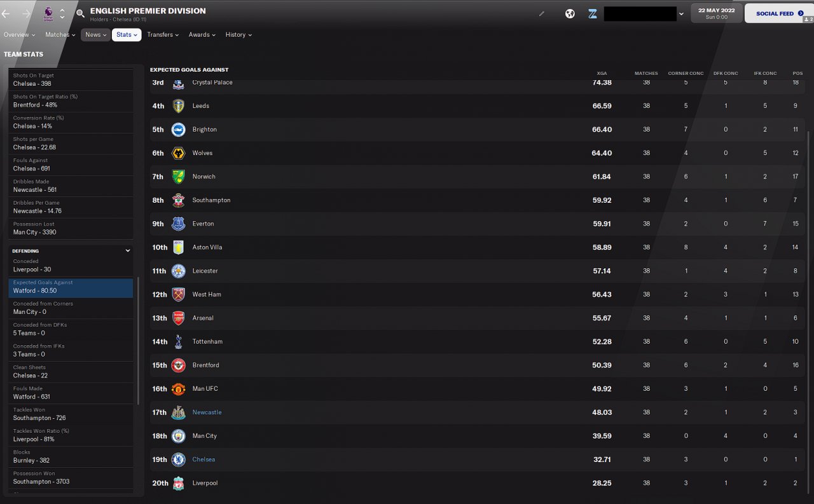Collapse the Defending section in Team Stats
The width and height of the screenshot is (814, 504).
pos(128,251)
